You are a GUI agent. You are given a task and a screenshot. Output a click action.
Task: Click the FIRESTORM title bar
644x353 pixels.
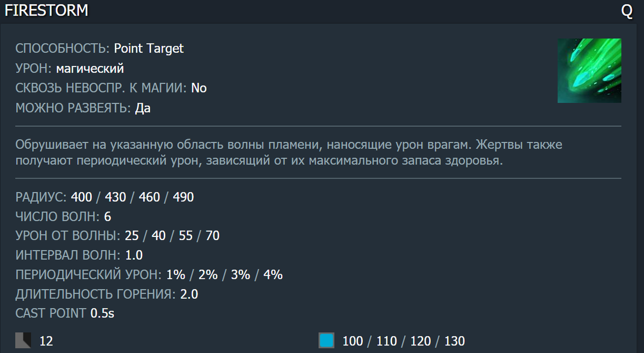tap(46, 10)
